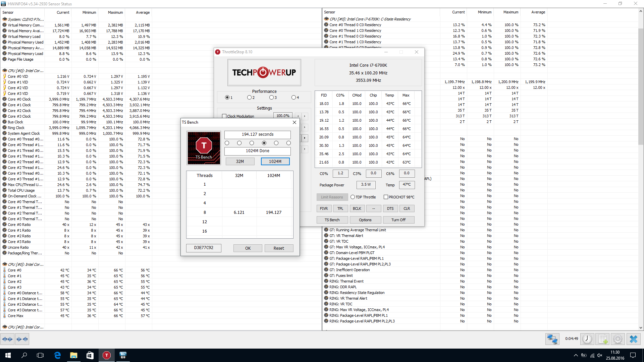Select Performance profile 2 radio button

(249, 98)
